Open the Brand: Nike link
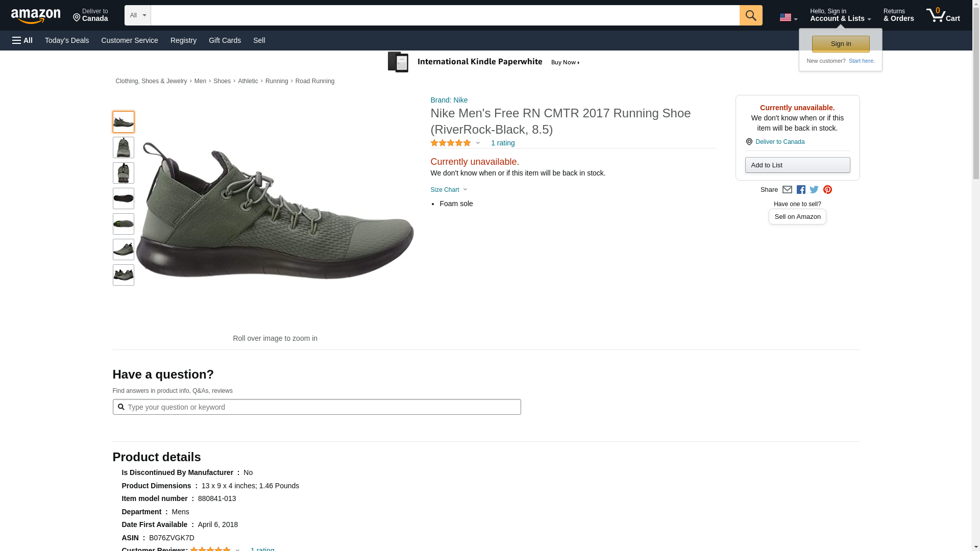980x551 pixels. (449, 100)
